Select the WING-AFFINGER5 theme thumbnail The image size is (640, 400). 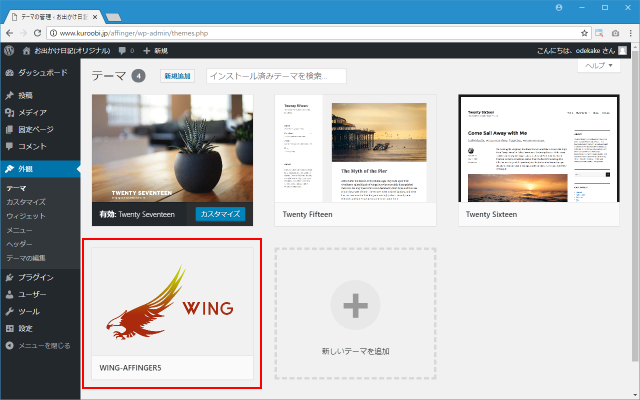point(172,301)
